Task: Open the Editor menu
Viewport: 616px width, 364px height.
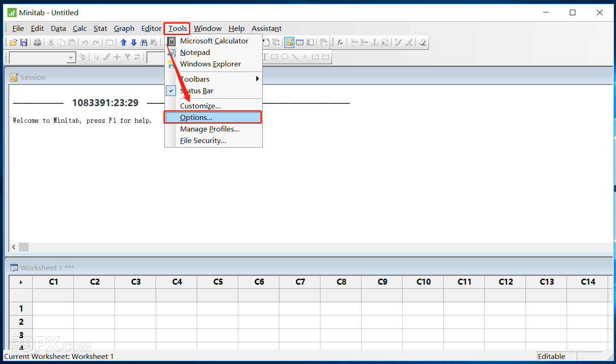Action: (151, 28)
